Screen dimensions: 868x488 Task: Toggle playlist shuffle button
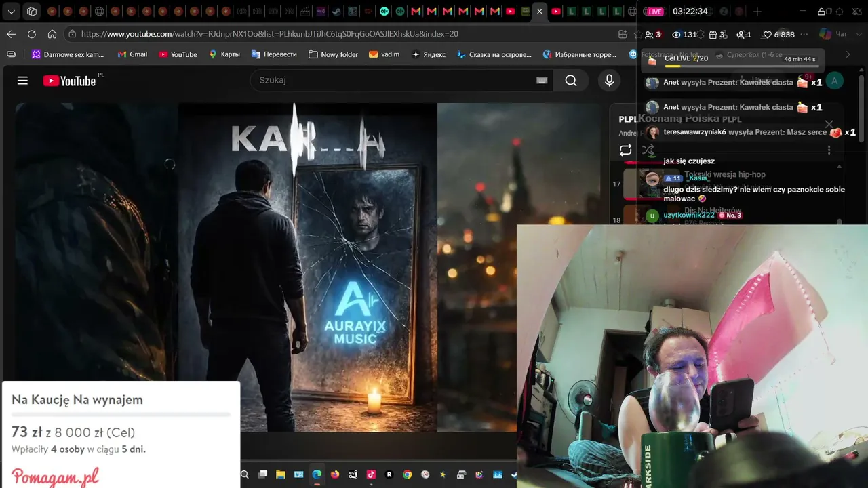pos(648,150)
